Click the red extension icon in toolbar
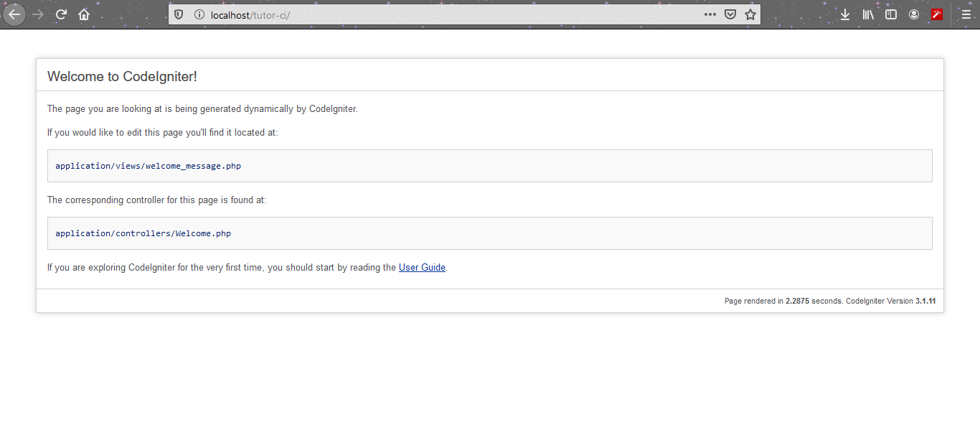Viewport: 980px width, 430px height. (937, 14)
